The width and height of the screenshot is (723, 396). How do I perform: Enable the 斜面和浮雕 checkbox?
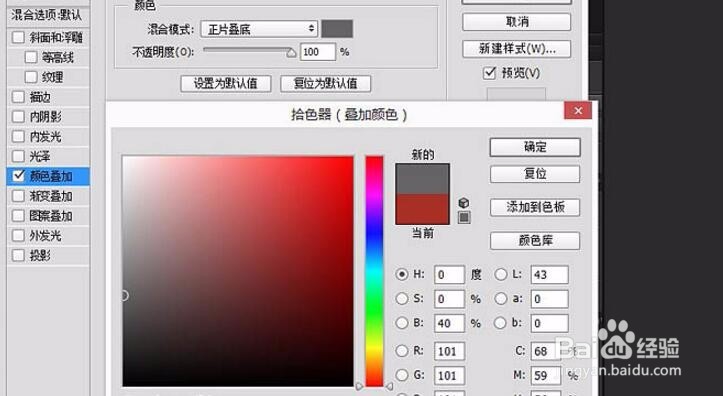tap(18, 37)
